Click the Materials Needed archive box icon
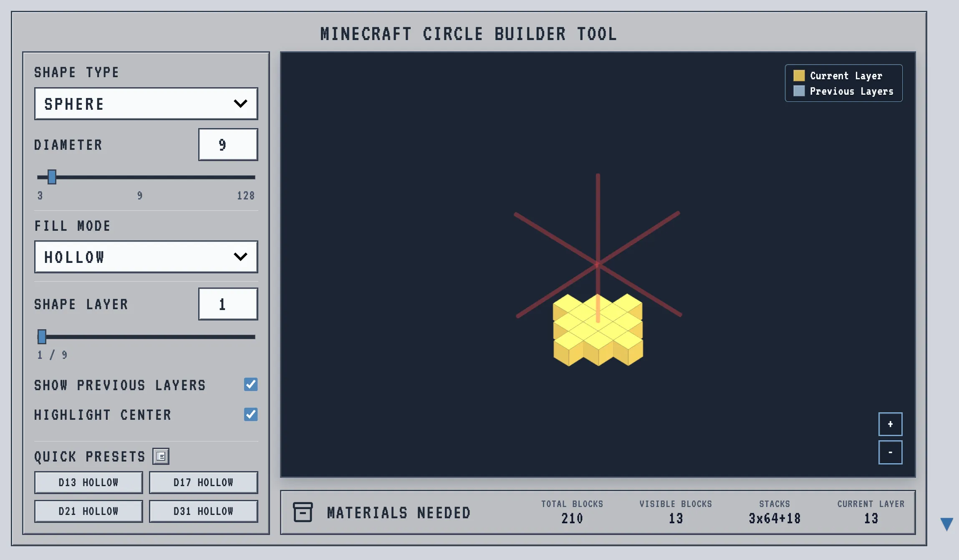 303,512
